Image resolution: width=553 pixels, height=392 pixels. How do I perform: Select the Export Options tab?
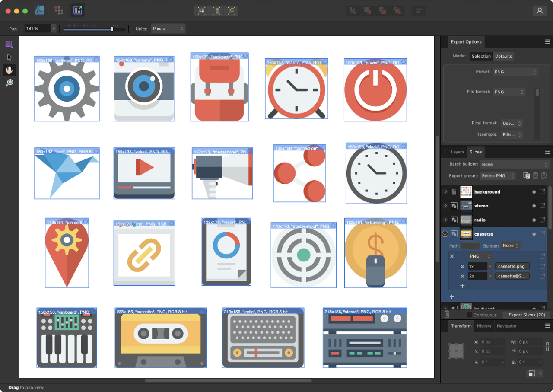click(466, 42)
